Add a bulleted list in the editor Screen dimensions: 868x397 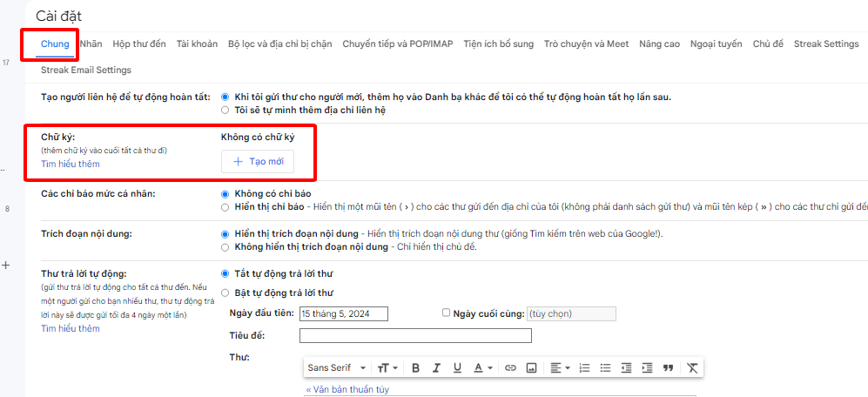605,368
